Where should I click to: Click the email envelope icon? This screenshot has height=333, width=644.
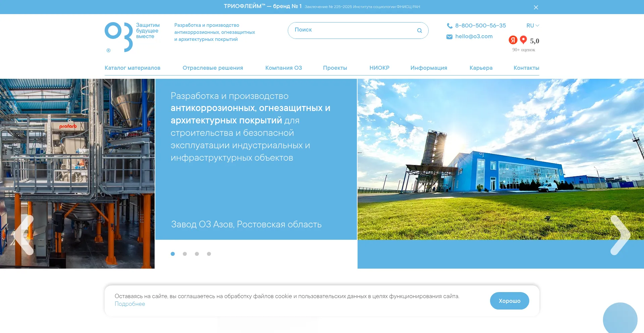click(449, 37)
